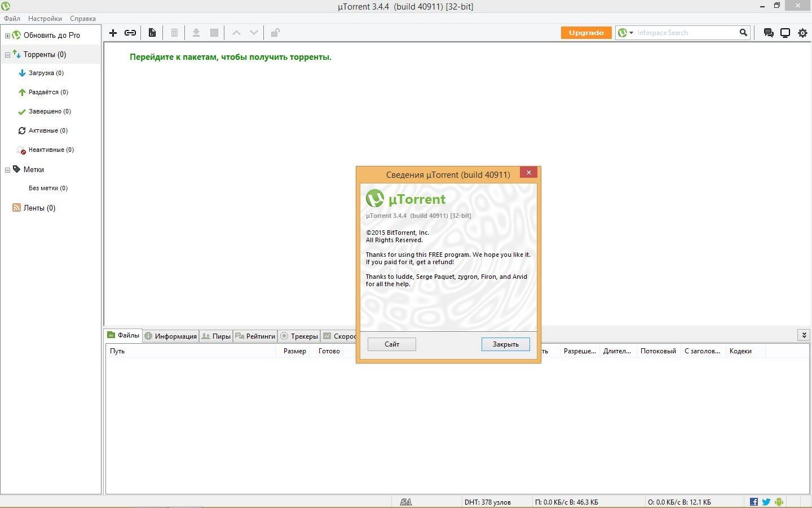Select Неактивные (0) in sidebar
The image size is (812, 508).
pos(51,150)
